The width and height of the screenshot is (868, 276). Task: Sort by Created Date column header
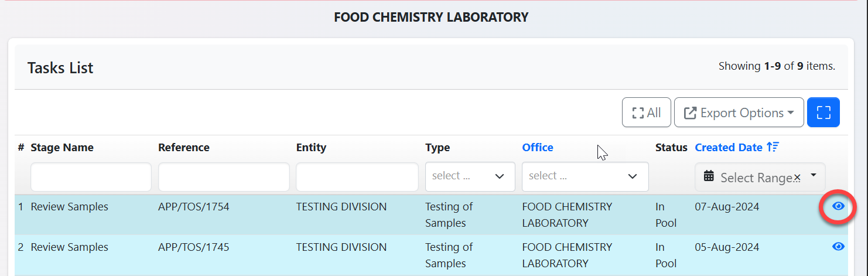click(x=728, y=148)
